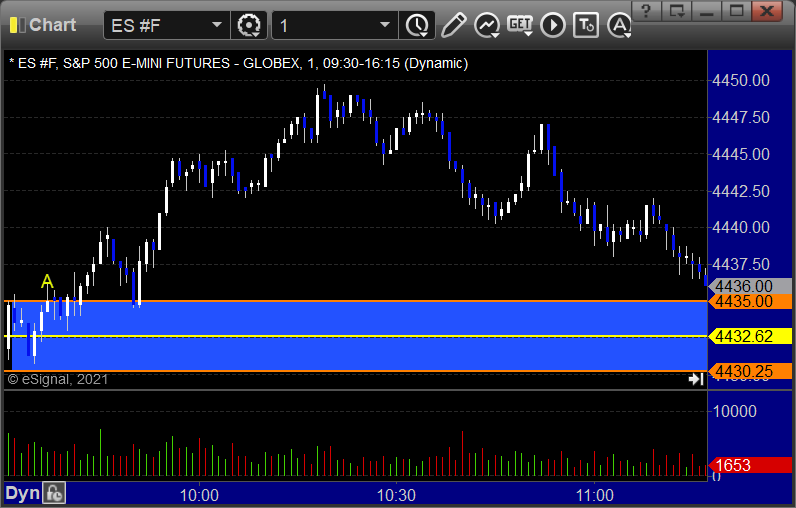Image resolution: width=796 pixels, height=508 pixels.
Task: Select the orange 4430.25 price label
Action: (x=750, y=371)
